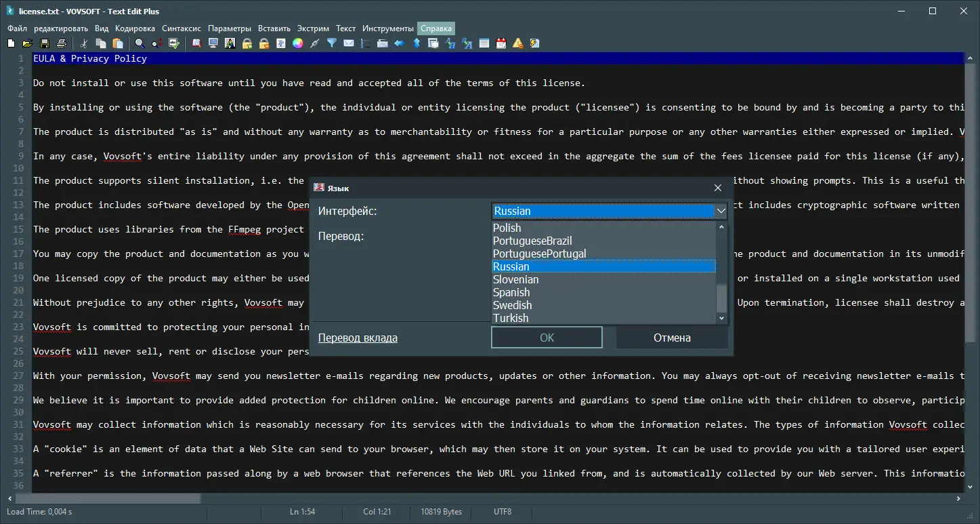Open the редактировать menu

point(61,28)
